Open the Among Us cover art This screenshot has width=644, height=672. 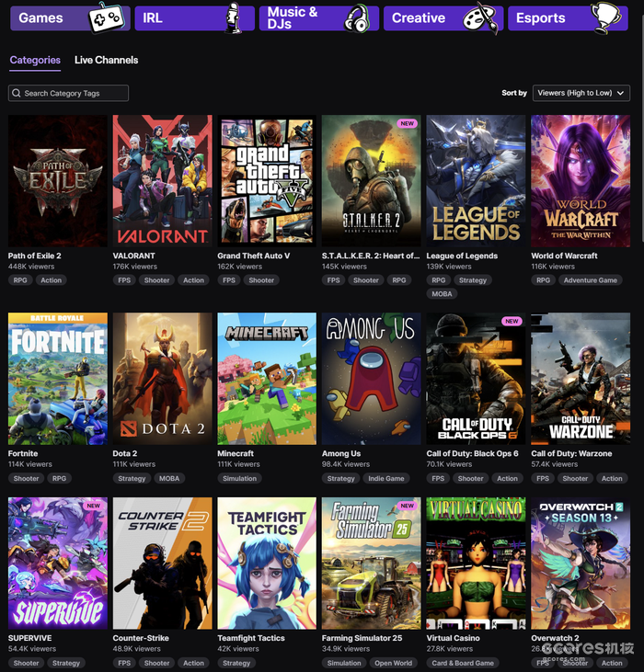click(372, 379)
